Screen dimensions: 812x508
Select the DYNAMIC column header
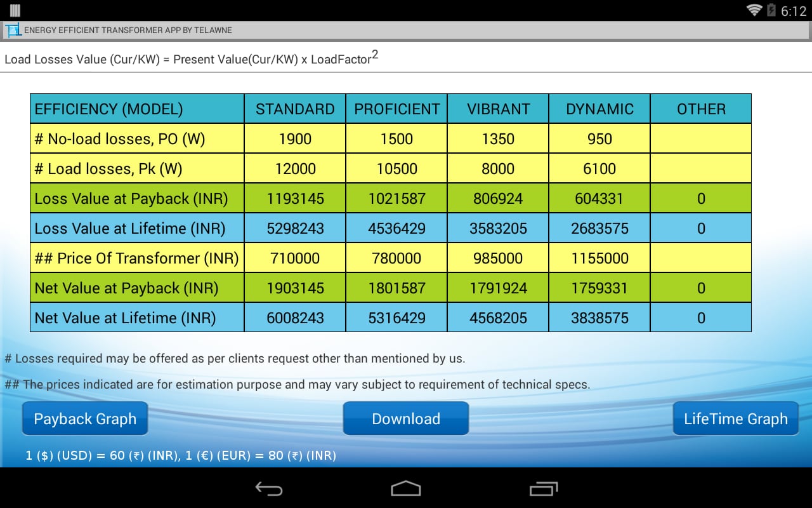[x=599, y=109]
